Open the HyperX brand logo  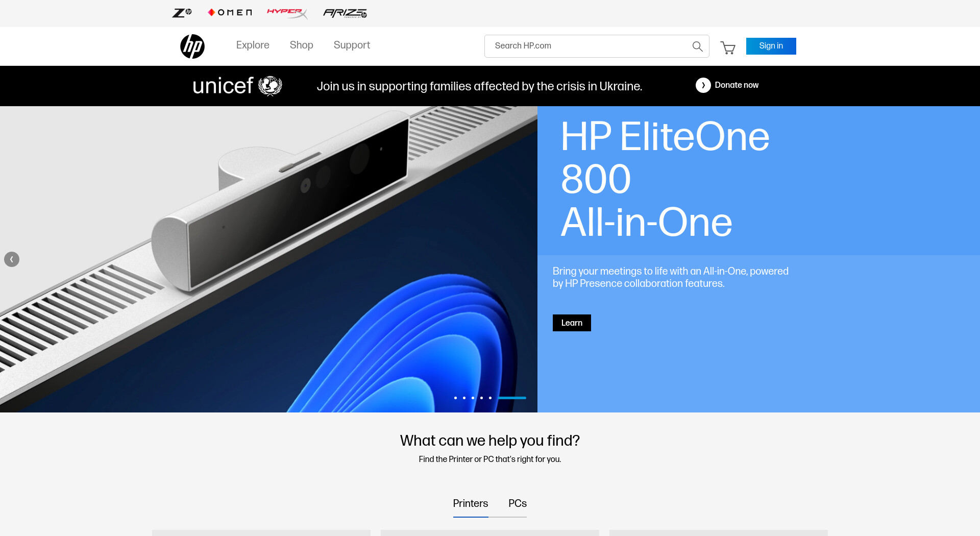click(287, 13)
